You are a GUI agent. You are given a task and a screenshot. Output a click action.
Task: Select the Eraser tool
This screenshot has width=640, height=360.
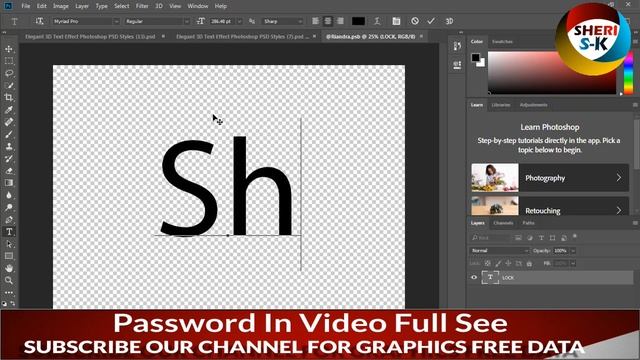click(9, 171)
